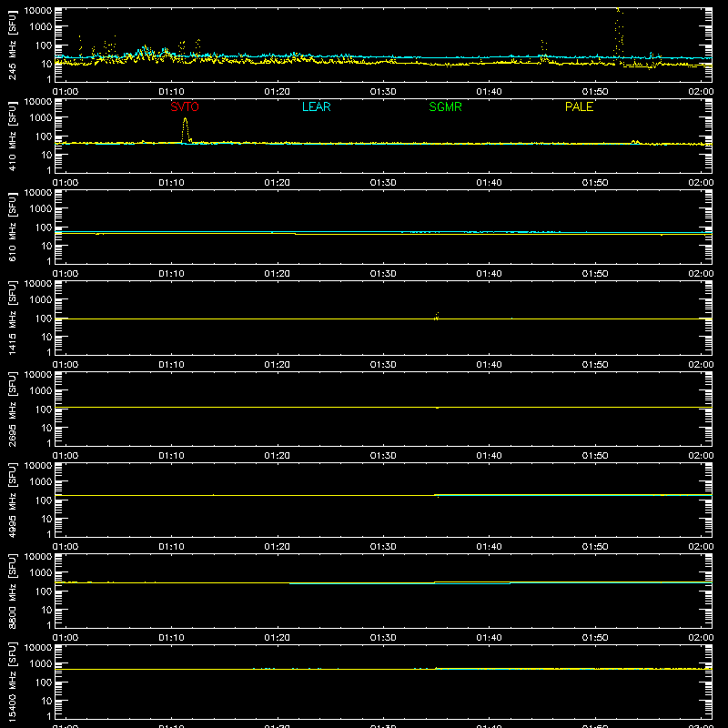Select the 15400 MHz [SFU] axis title
Viewport: 728px width, 728px height.
click(13, 682)
